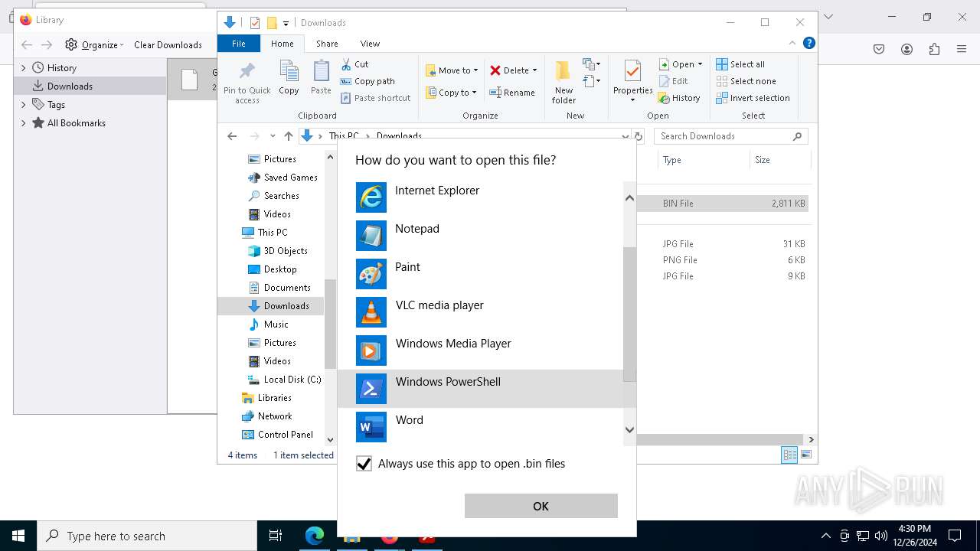Click Explorer up arrow
This screenshot has width=980, height=551.
coord(288,136)
